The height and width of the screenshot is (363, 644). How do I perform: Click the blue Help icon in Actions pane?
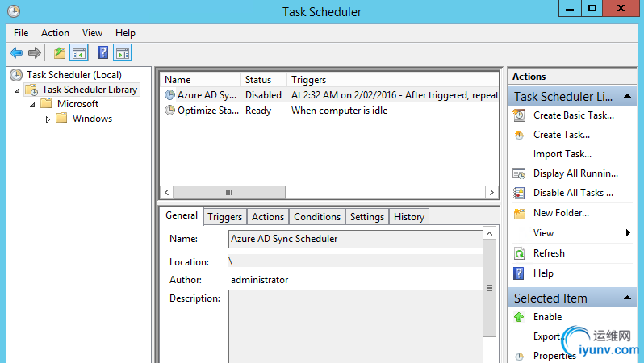click(x=519, y=273)
